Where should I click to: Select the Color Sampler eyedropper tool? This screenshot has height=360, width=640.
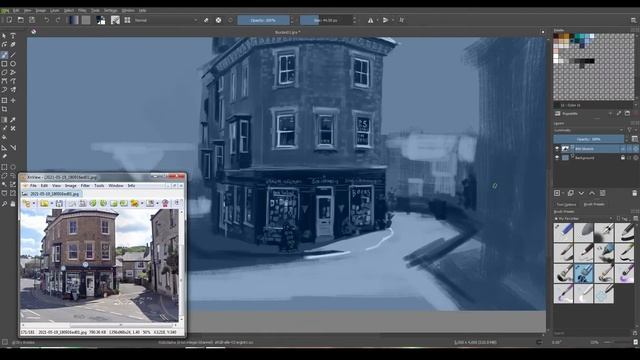click(13, 120)
